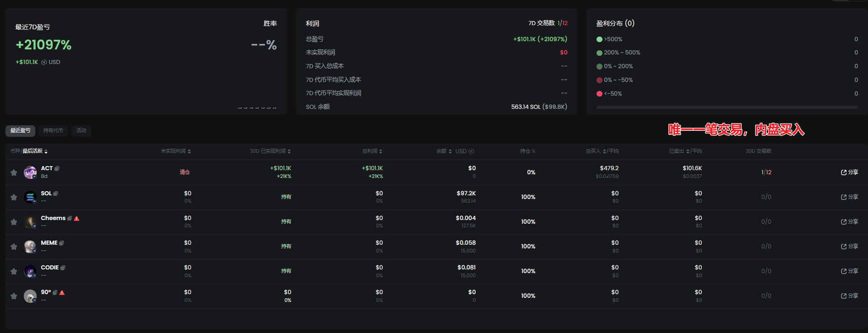Click the 90° red warning triangle
868x333 pixels.
[x=62, y=293]
